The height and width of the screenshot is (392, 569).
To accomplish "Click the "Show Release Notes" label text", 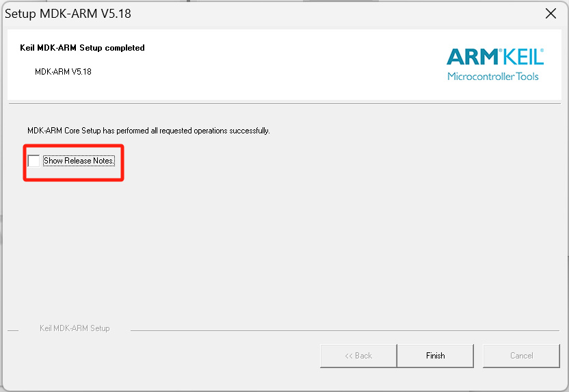I will click(79, 161).
